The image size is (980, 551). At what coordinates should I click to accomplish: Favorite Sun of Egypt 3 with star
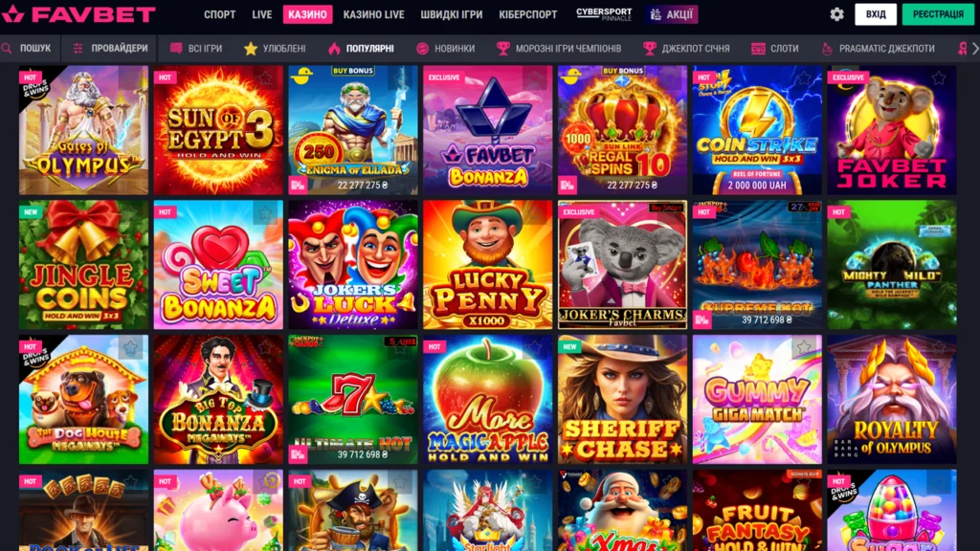(x=265, y=78)
